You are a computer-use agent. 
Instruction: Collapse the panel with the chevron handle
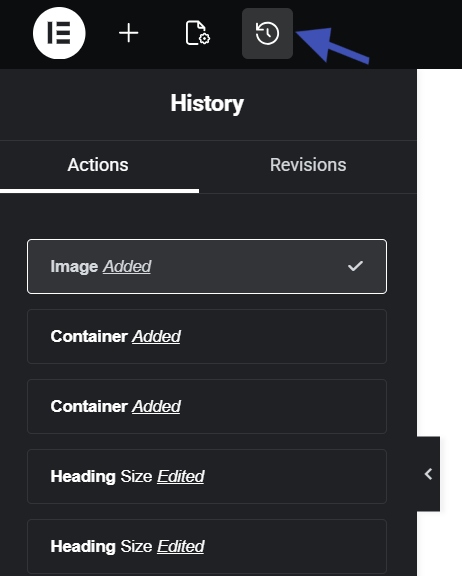tap(428, 474)
